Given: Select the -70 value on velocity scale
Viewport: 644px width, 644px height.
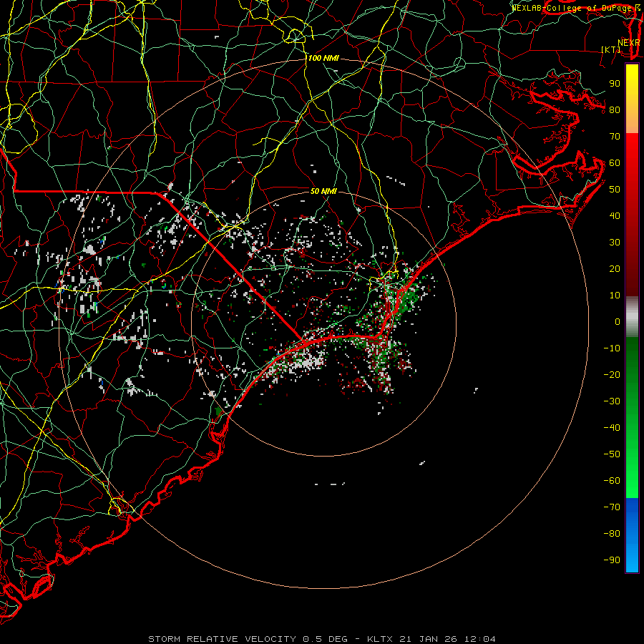Looking at the screenshot, I should click(x=612, y=507).
